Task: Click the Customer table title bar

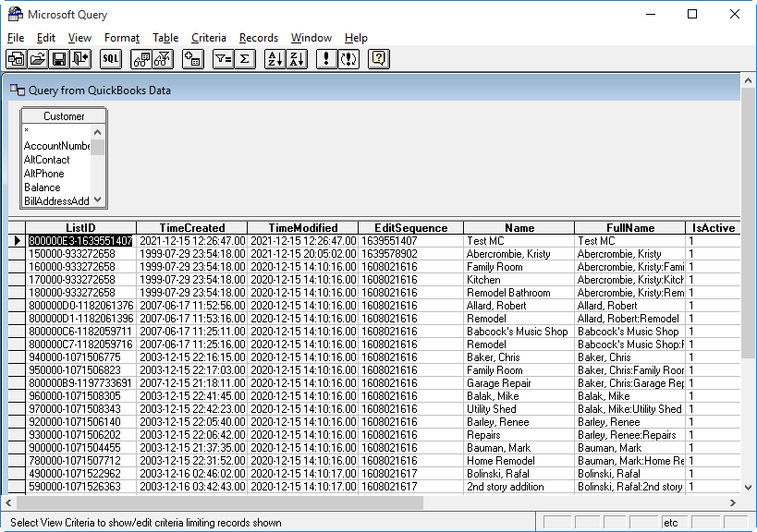Action: [x=64, y=116]
